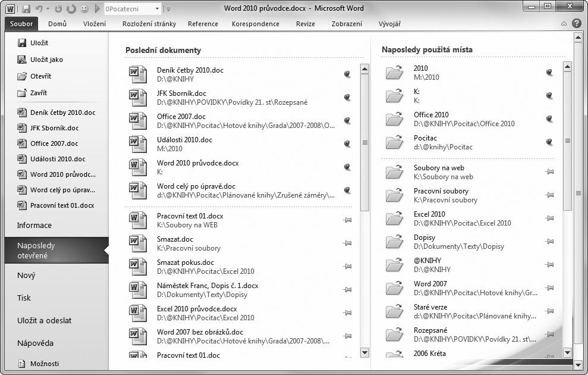The height and width of the screenshot is (375, 588).
Task: Click the Word file icon for Smazat pokus.doc
Action: point(137,267)
